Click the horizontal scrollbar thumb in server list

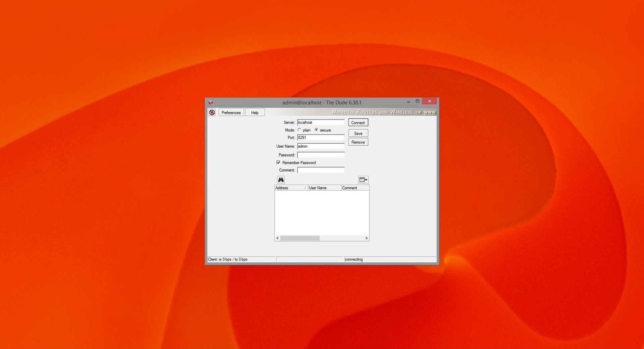click(300, 238)
